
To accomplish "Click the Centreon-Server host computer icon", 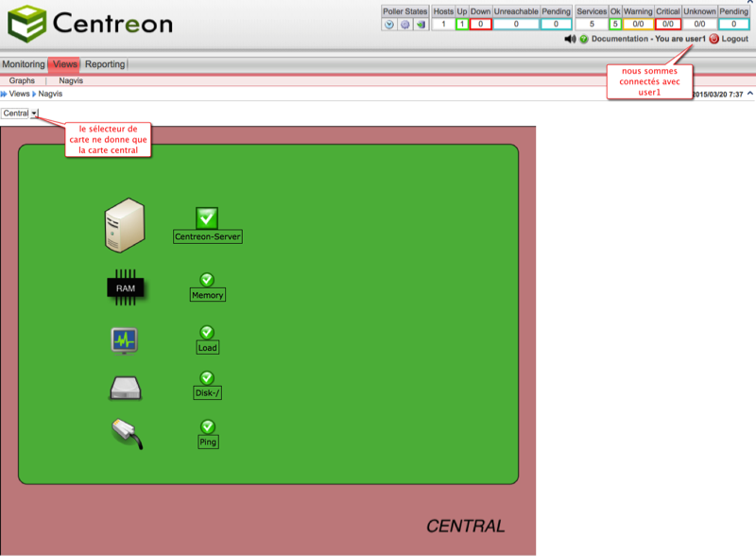I will (125, 226).
